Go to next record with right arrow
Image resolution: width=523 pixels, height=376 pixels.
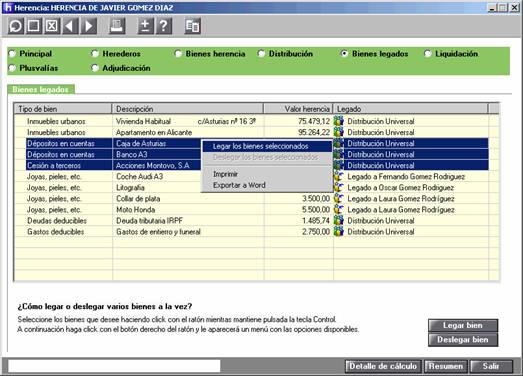pos(89,26)
